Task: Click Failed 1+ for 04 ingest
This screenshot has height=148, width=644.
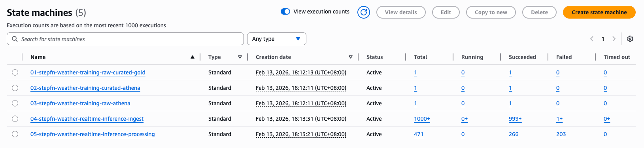Action: point(559,119)
